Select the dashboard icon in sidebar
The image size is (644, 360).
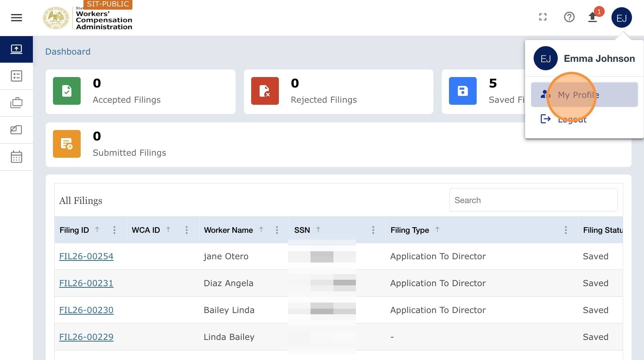pyautogui.click(x=16, y=49)
